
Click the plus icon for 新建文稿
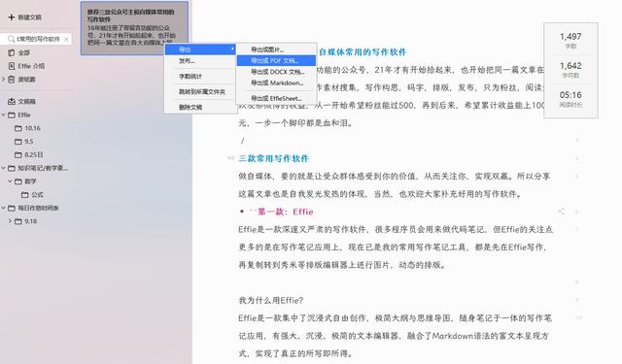11,17
